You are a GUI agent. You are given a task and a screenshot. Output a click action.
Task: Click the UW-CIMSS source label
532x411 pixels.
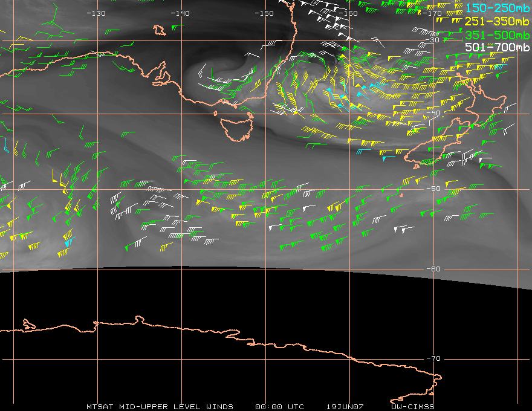413,406
